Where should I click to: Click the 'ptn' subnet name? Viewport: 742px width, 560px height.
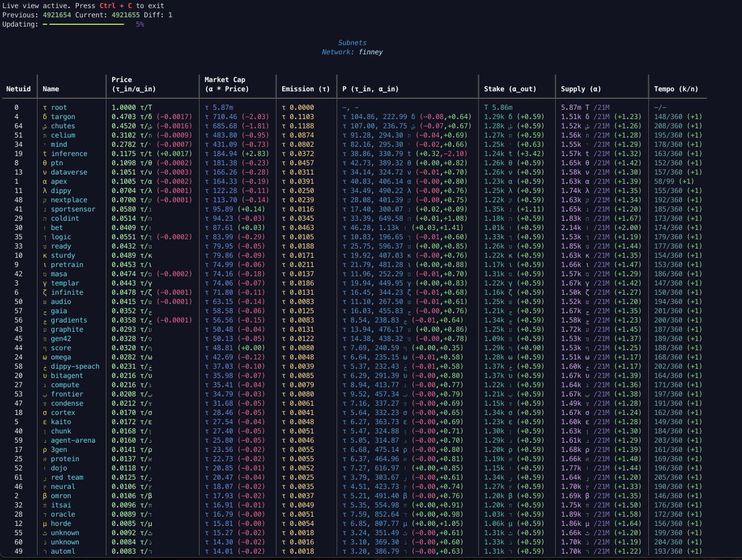[x=57, y=163]
